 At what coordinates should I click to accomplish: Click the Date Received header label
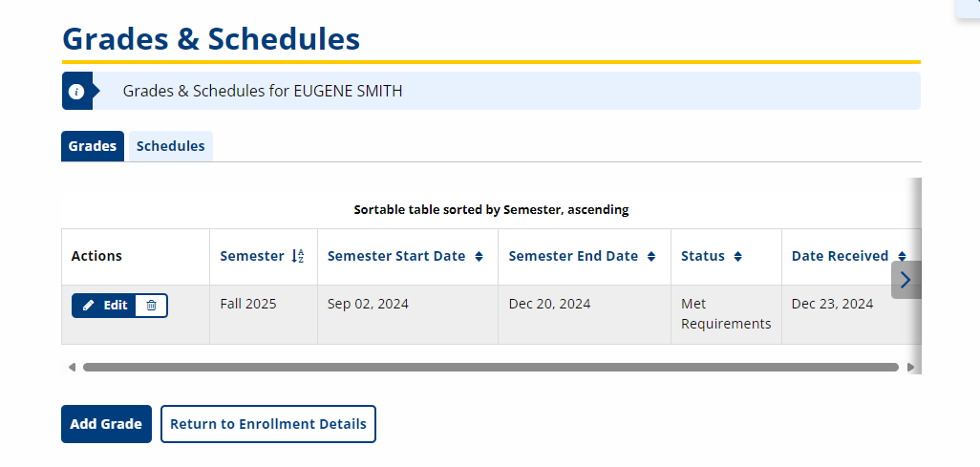[x=840, y=256]
